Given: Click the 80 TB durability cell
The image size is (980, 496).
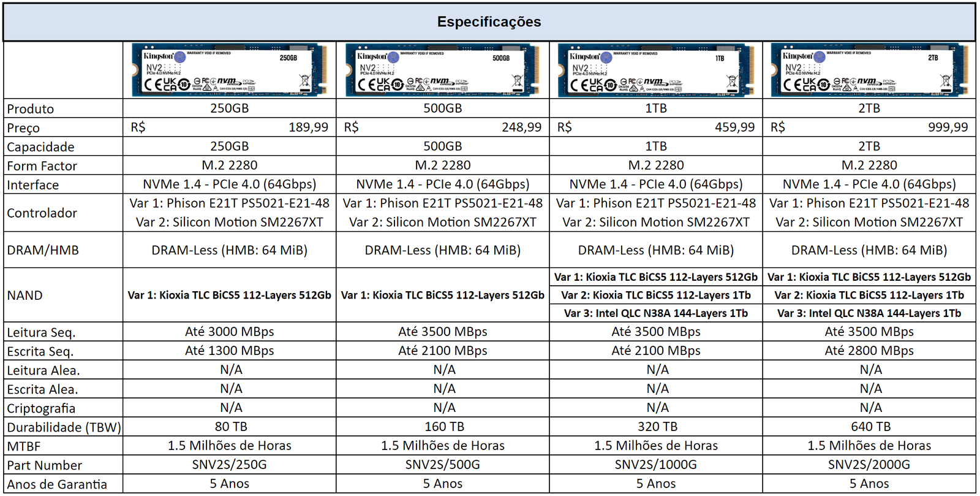Looking at the screenshot, I should click(x=230, y=427).
